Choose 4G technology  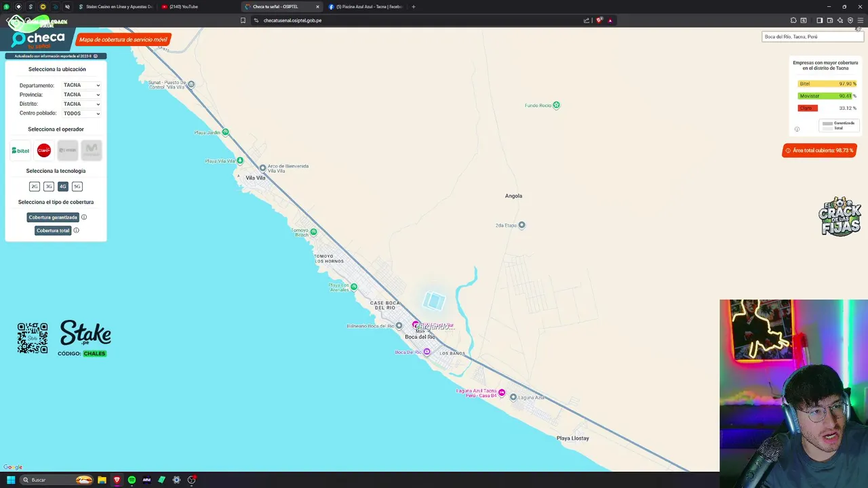coord(63,186)
